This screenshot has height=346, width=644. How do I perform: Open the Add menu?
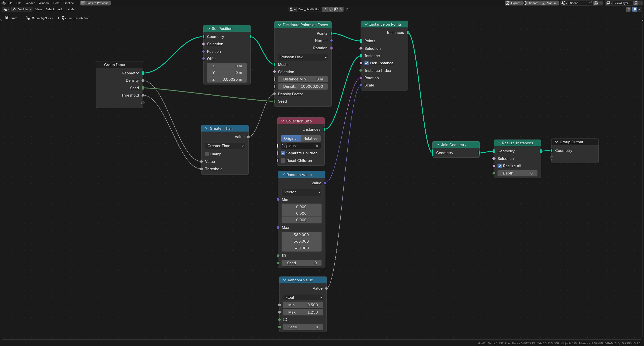(61, 9)
